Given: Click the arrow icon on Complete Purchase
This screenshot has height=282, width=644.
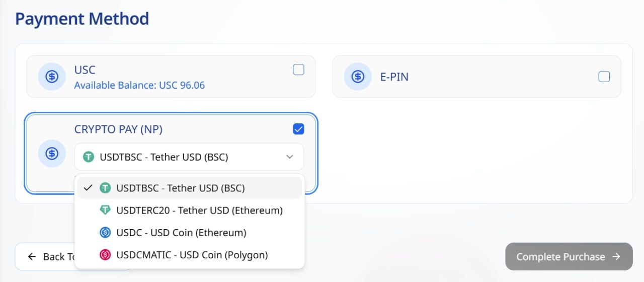Looking at the screenshot, I should 616,257.
